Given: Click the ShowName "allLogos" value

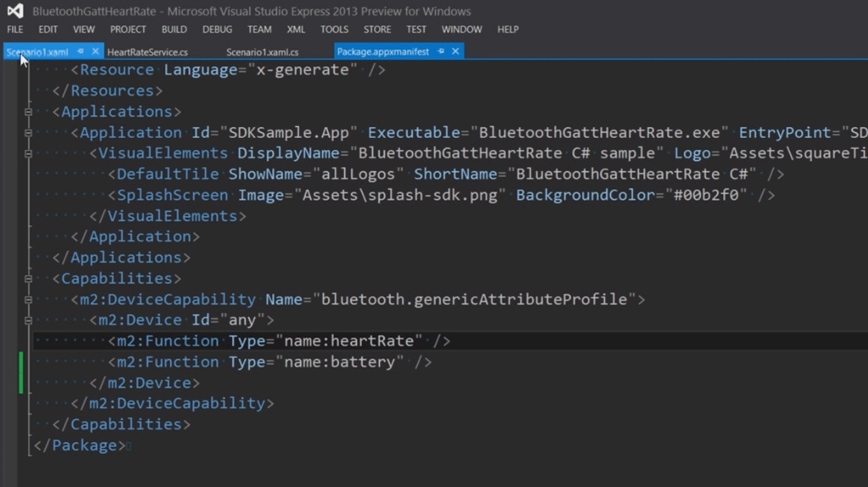Looking at the screenshot, I should tap(359, 174).
